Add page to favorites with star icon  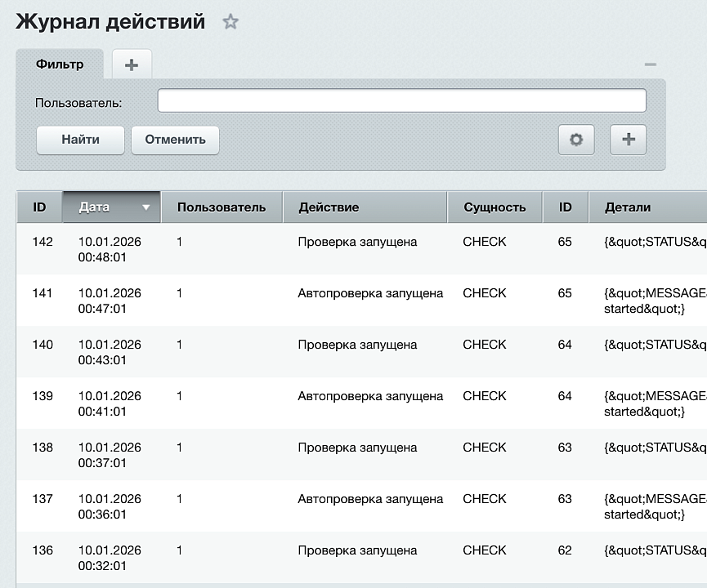[x=230, y=21]
